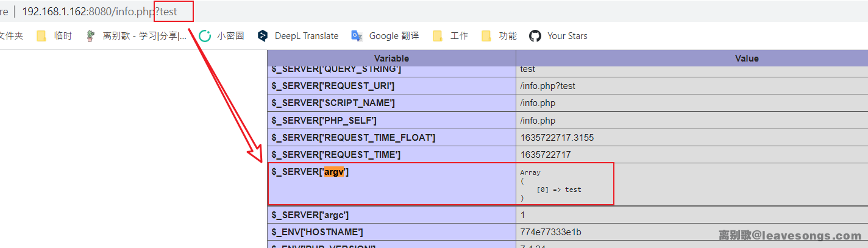The width and height of the screenshot is (868, 248).
Task: Click the argv Array value cell
Action: tap(564, 185)
